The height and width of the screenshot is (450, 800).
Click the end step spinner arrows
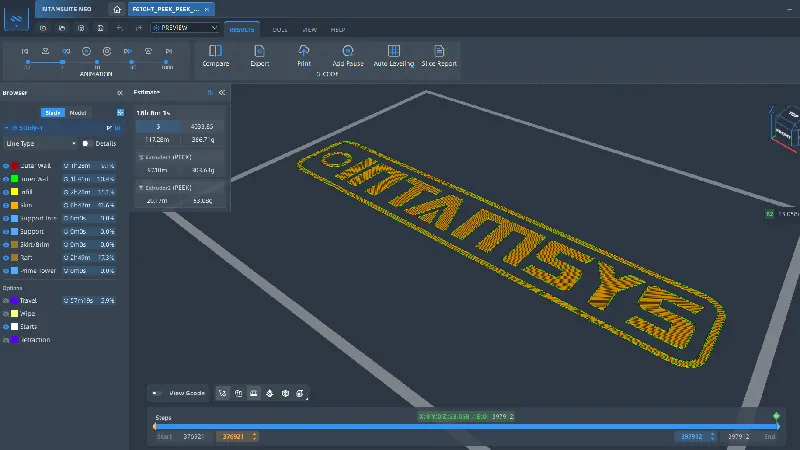click(712, 437)
